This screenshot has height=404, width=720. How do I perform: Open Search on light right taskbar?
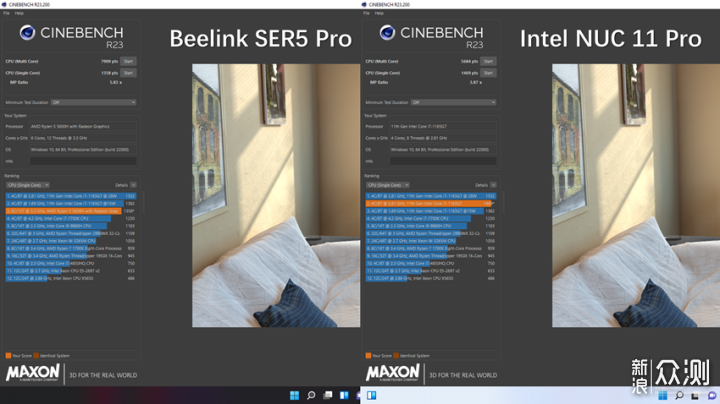pyautogui.click(x=679, y=395)
